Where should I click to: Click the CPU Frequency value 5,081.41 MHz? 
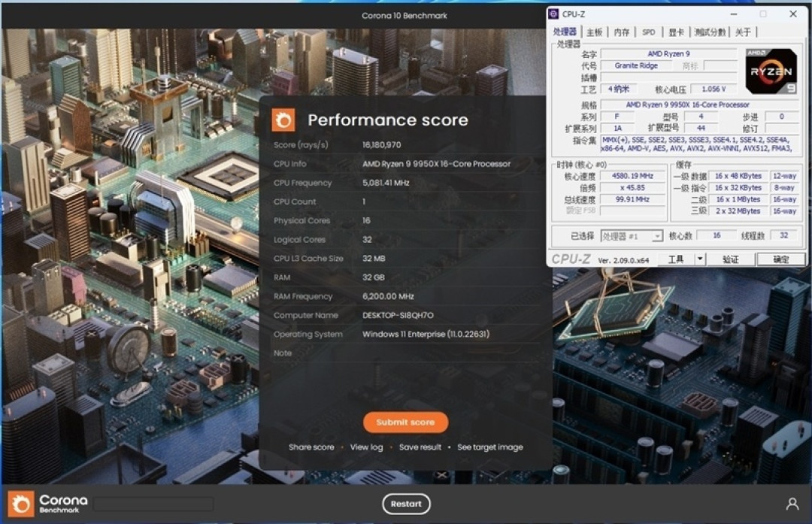386,183
